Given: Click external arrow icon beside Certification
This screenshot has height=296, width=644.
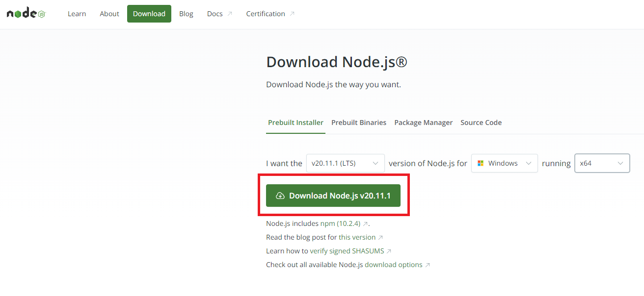Looking at the screenshot, I should 292,14.
